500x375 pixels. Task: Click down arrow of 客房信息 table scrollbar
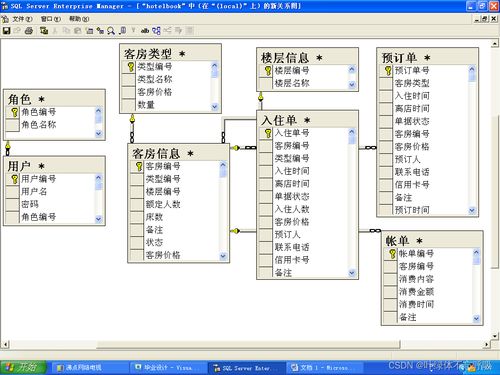click(x=223, y=256)
